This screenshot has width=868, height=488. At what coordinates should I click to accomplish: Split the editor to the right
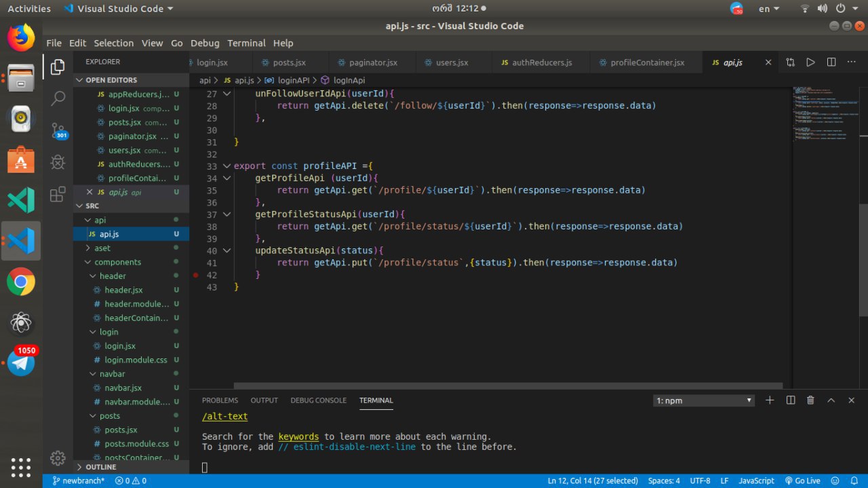831,62
